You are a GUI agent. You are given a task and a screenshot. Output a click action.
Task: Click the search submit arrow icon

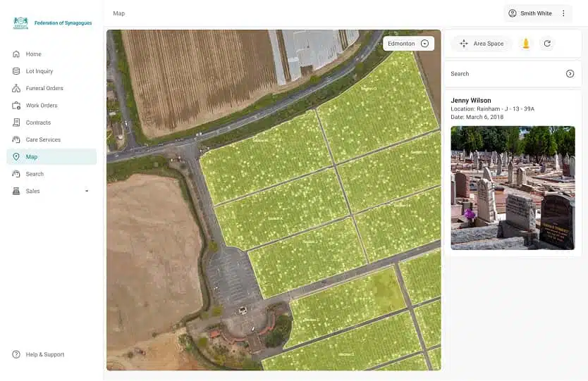(570, 74)
